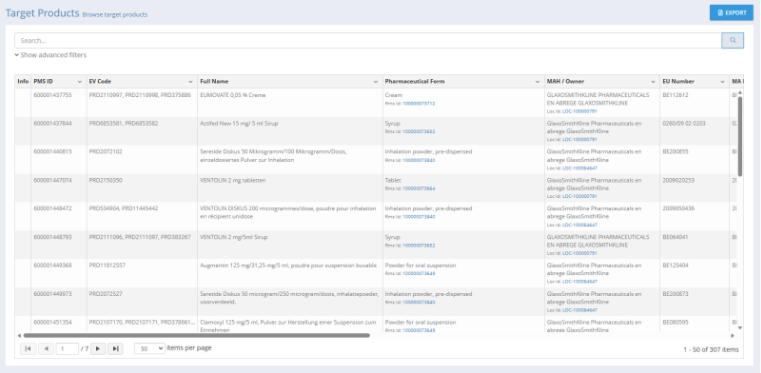Click the vertical scrollbar up arrow

(x=740, y=93)
